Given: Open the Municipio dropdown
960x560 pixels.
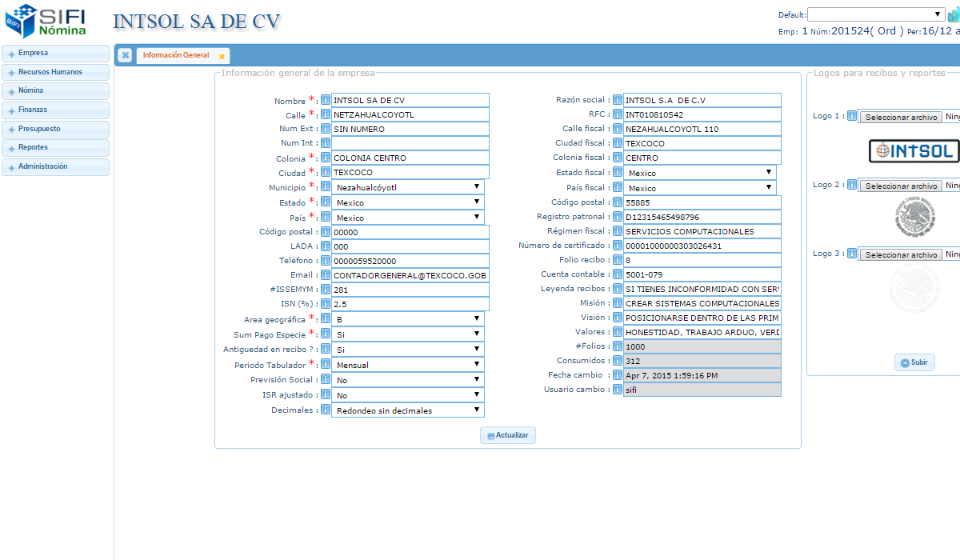Looking at the screenshot, I should point(407,187).
